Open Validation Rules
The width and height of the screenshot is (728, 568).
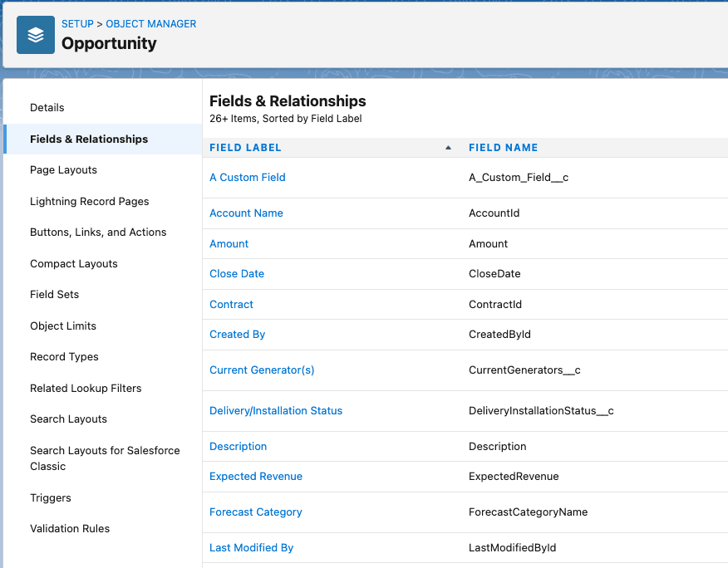[71, 528]
